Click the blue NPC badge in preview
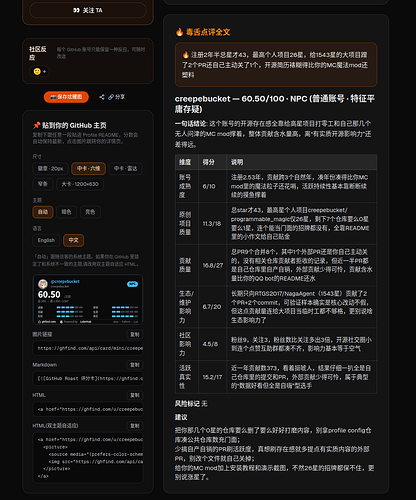Screen dimensions: 416x500 tap(132, 284)
